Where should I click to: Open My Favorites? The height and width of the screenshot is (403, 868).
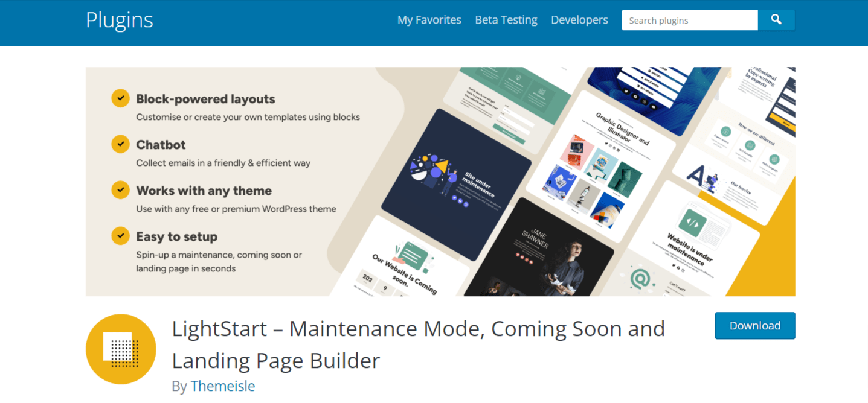tap(429, 19)
